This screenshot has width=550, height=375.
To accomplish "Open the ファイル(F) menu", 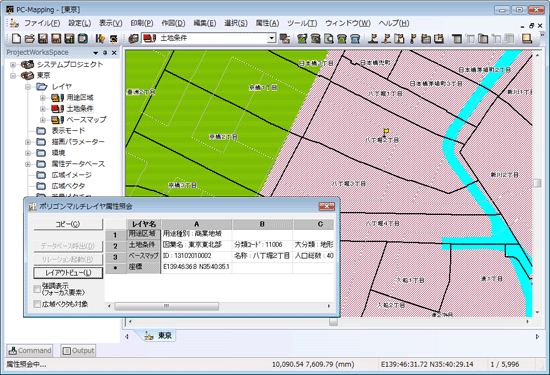I will pyautogui.click(x=42, y=23).
